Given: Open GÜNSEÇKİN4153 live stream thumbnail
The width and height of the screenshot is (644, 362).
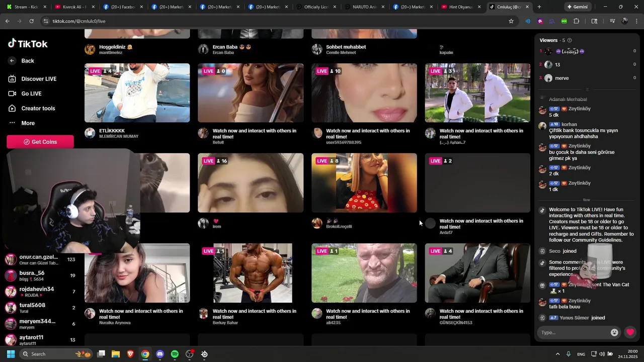Looking at the screenshot, I should coord(477,273).
